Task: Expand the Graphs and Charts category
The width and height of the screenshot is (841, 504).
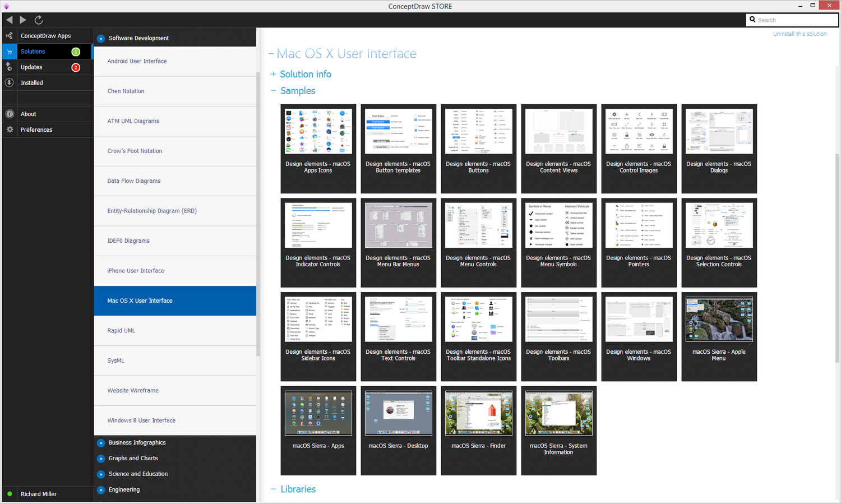Action: (x=101, y=459)
